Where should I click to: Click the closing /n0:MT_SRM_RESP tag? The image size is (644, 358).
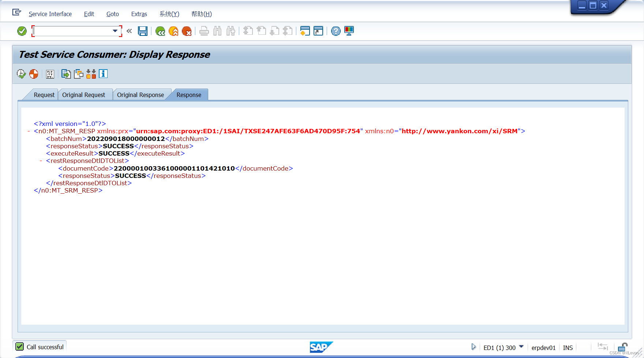pos(68,190)
